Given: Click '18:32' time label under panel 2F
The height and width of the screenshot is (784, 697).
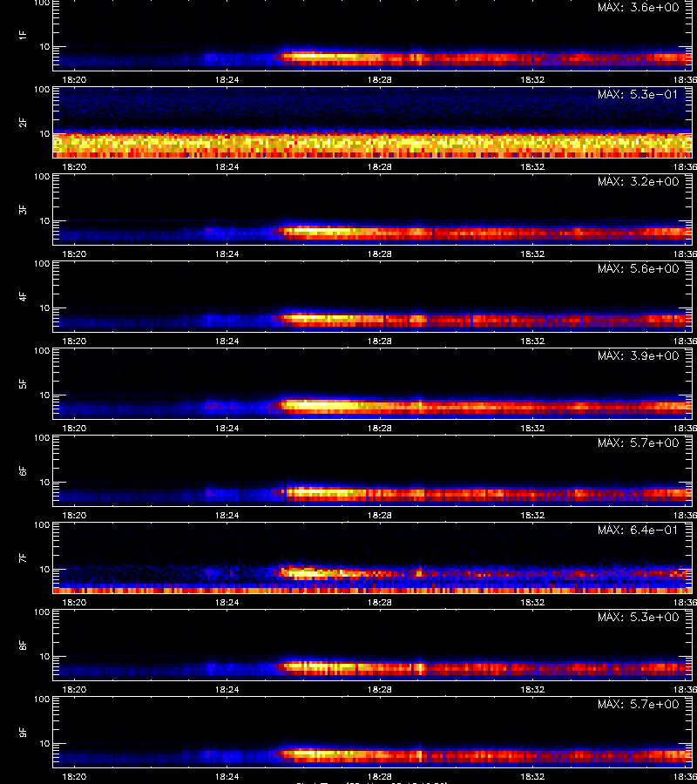Looking at the screenshot, I should point(532,166).
